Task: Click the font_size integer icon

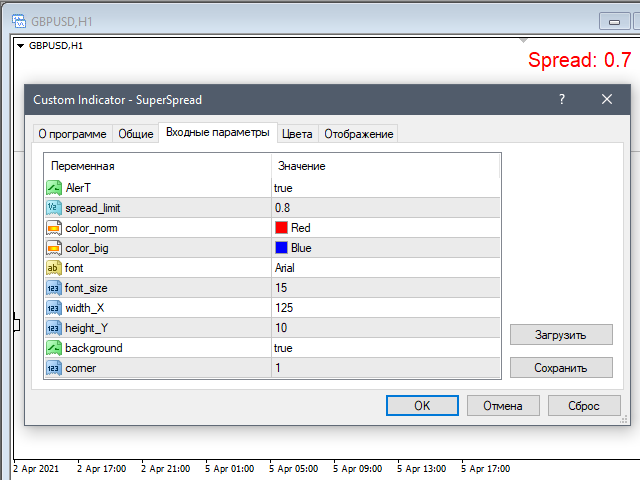Action: (54, 288)
